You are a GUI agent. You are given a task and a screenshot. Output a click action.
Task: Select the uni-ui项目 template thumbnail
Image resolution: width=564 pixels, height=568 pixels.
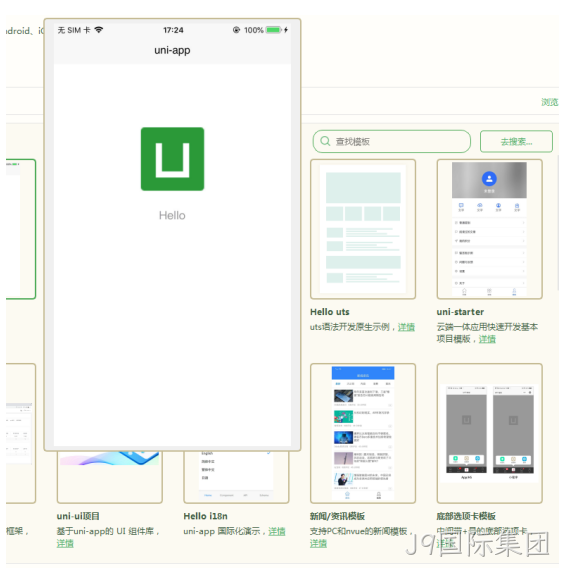click(x=109, y=477)
